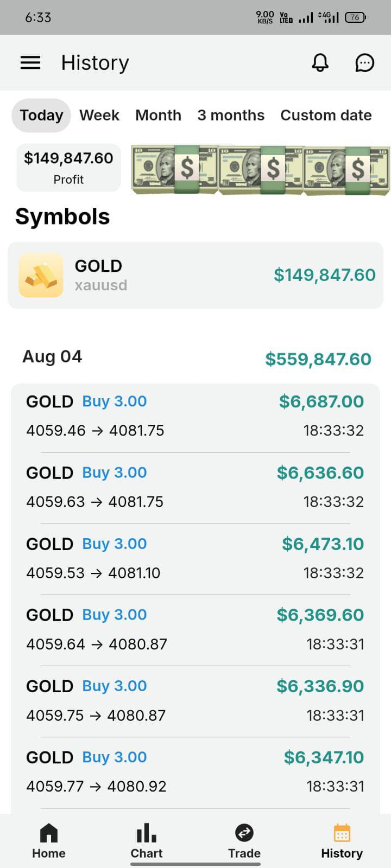
Task: Open the hamburger menu
Action: pyautogui.click(x=30, y=63)
